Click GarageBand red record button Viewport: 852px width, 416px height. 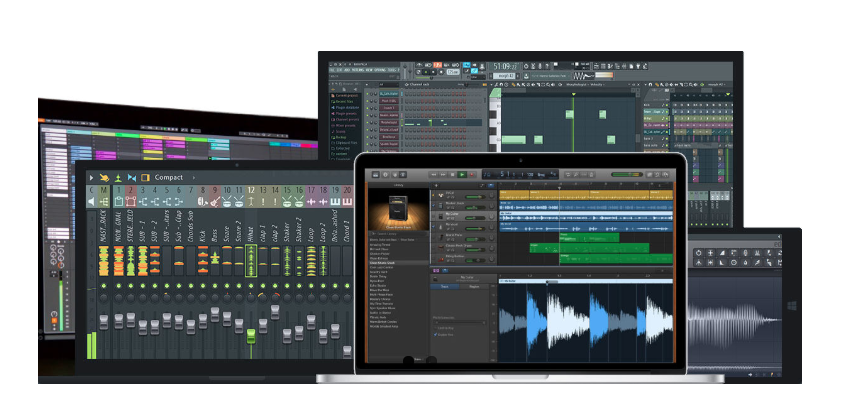click(472, 175)
